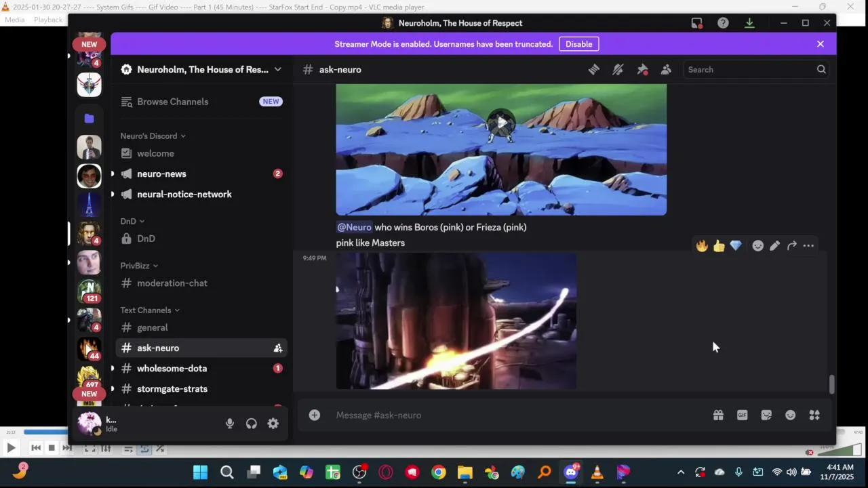
Task: Click the chat vertical scrollbar thumb
Action: [831, 384]
